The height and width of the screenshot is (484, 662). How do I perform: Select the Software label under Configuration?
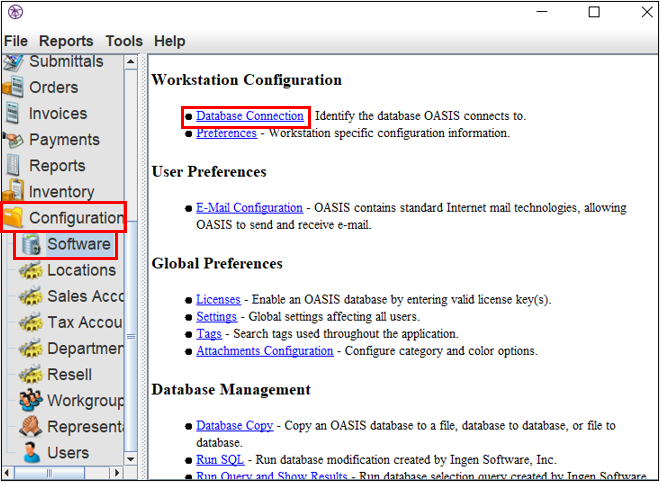tap(79, 244)
